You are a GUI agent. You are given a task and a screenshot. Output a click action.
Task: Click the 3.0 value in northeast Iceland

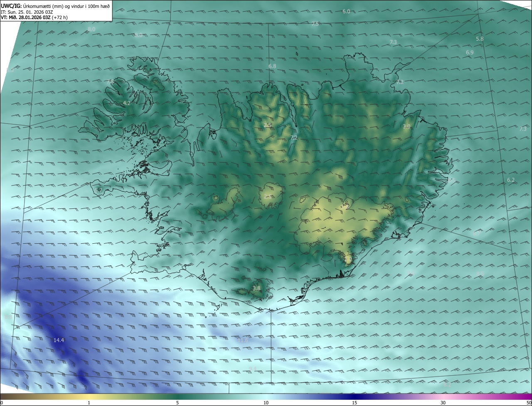coord(406,126)
